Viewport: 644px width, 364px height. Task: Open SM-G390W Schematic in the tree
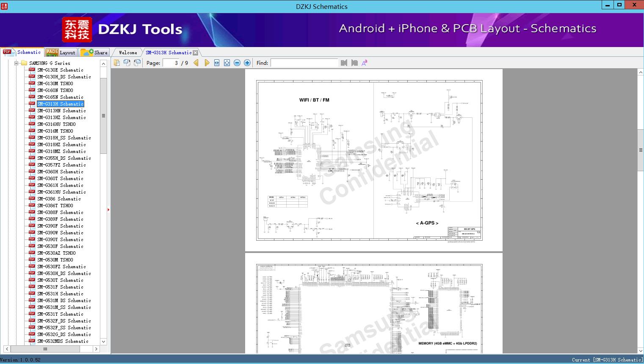click(x=60, y=233)
